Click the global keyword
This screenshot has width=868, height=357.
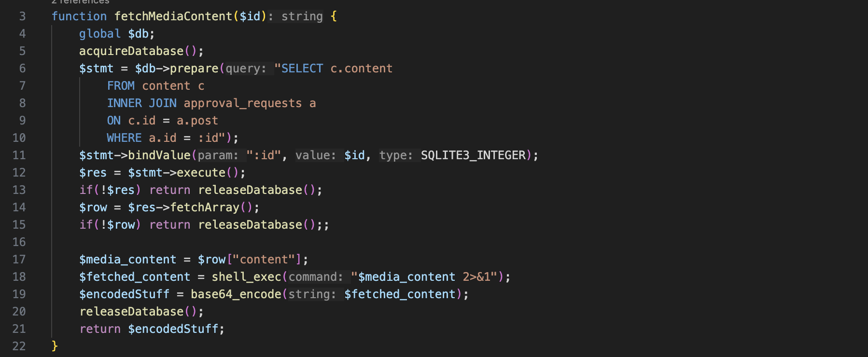[x=99, y=34]
